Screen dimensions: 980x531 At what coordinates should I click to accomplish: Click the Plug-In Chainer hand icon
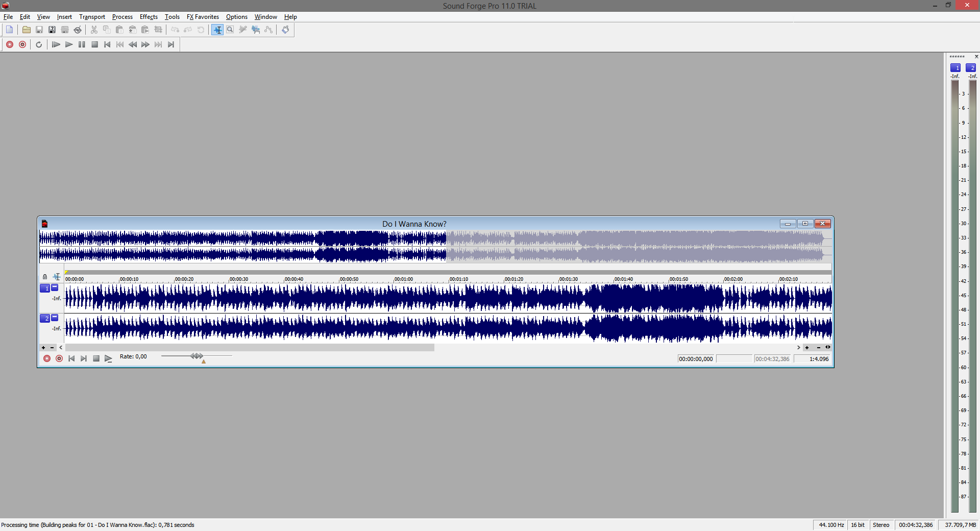(x=285, y=30)
